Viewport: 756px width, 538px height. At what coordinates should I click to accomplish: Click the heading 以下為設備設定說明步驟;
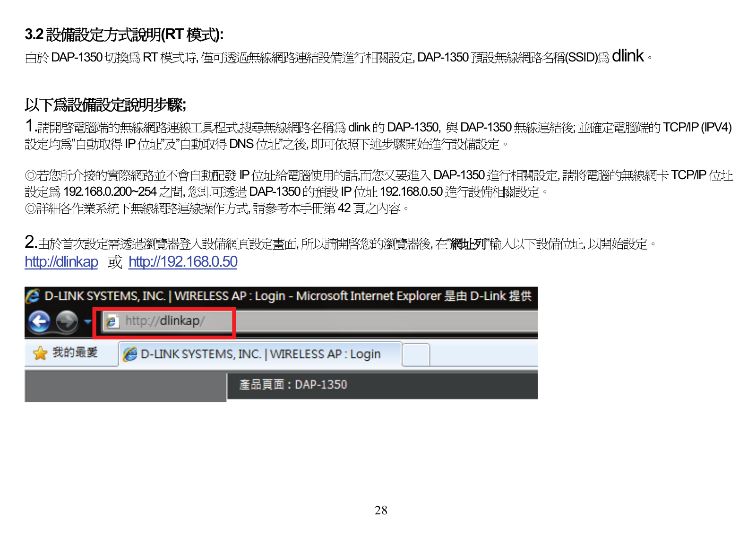click(105, 104)
